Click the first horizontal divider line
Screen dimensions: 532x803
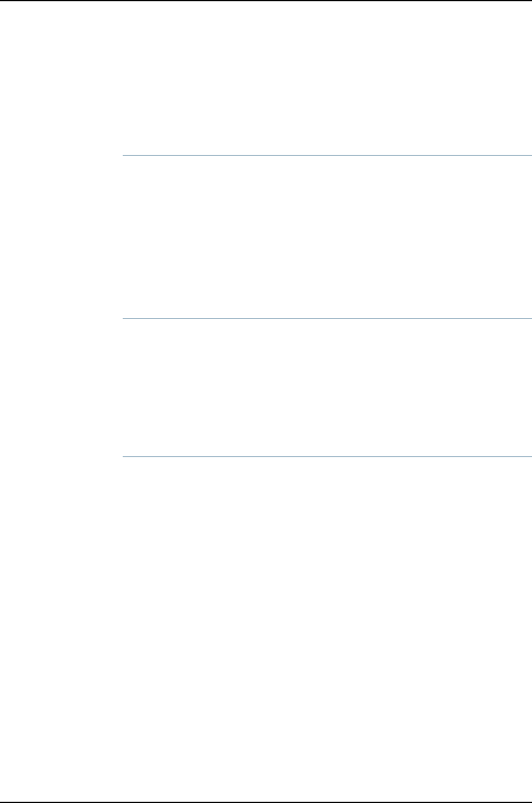(327, 155)
